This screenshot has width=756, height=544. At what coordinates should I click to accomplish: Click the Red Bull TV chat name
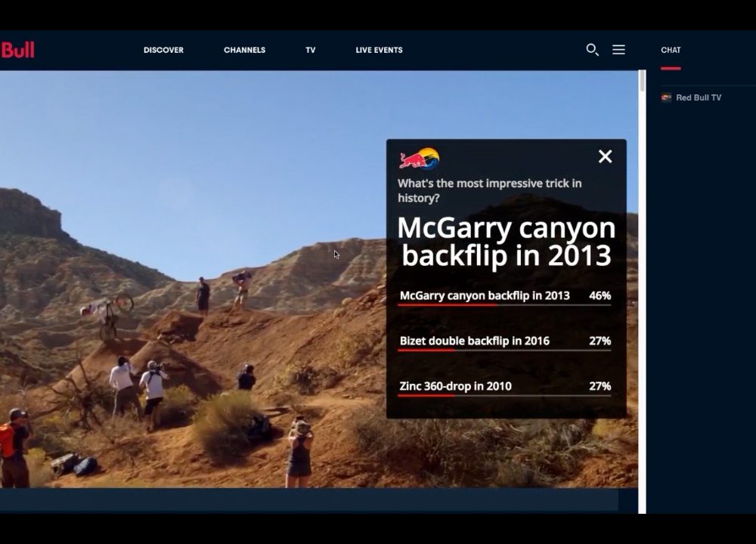point(699,97)
